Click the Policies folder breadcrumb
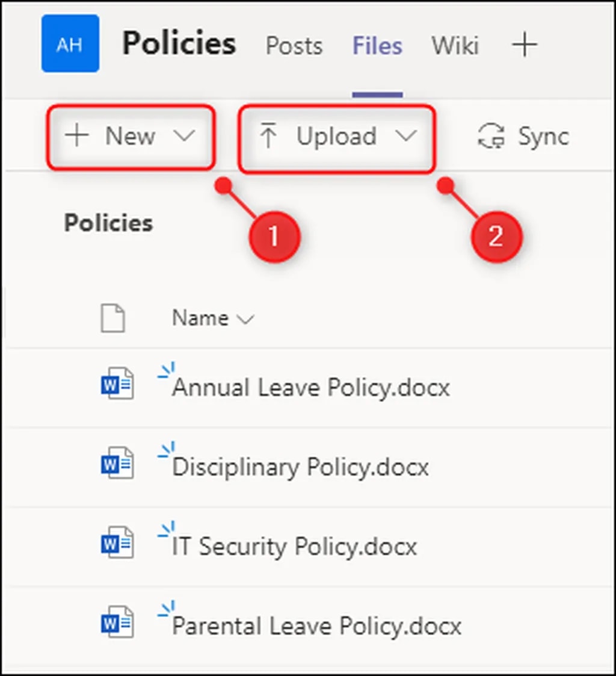Viewport: 616px width, 676px height. pyautogui.click(x=108, y=223)
